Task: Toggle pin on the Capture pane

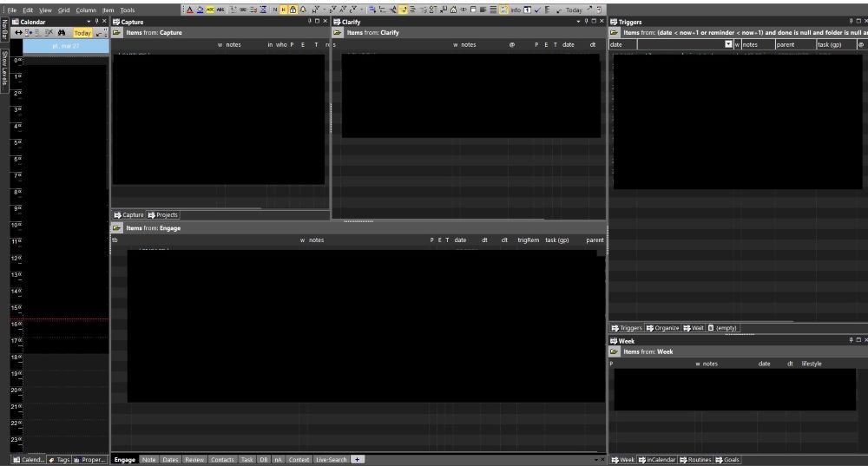Action: point(310,21)
